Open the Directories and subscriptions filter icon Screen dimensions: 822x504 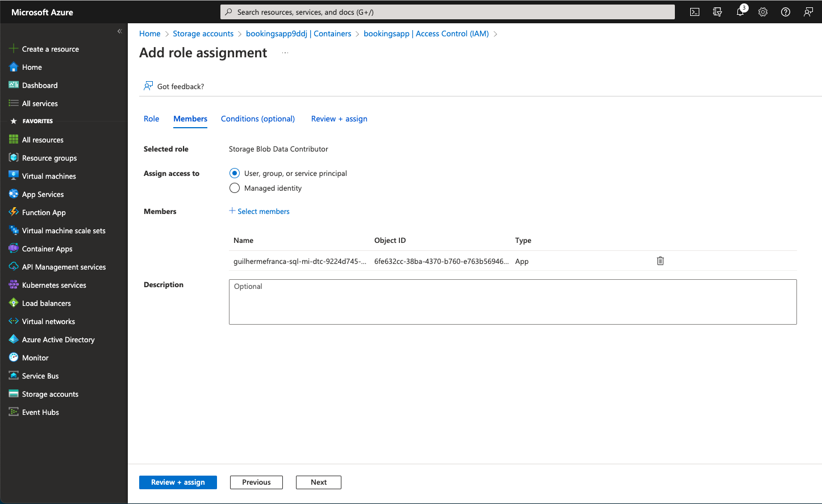pos(717,12)
